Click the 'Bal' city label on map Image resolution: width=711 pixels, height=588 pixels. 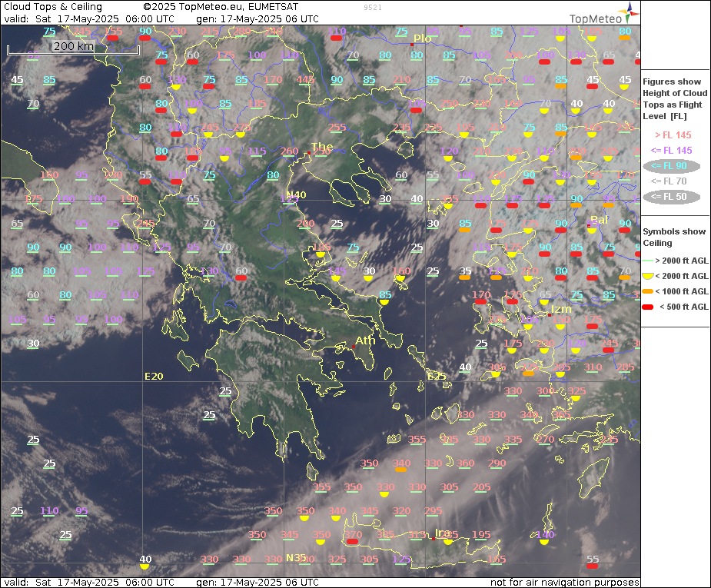tap(599, 220)
